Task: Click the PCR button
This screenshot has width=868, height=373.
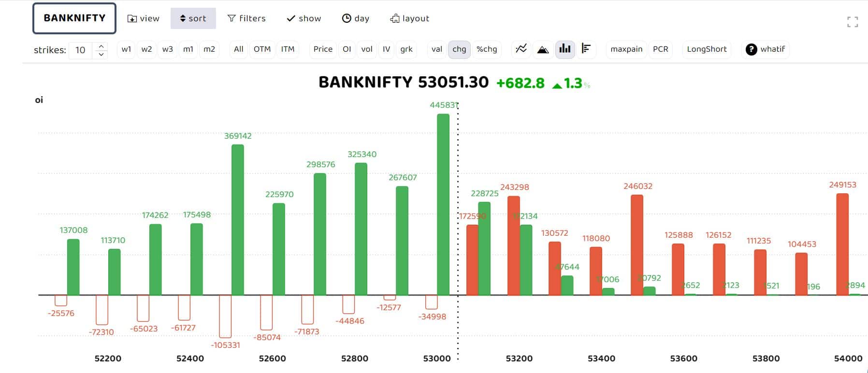Action: tap(661, 49)
